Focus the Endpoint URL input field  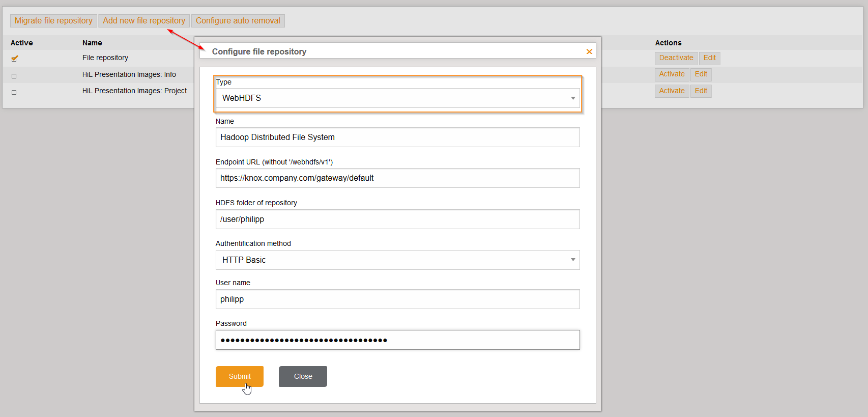click(x=397, y=178)
